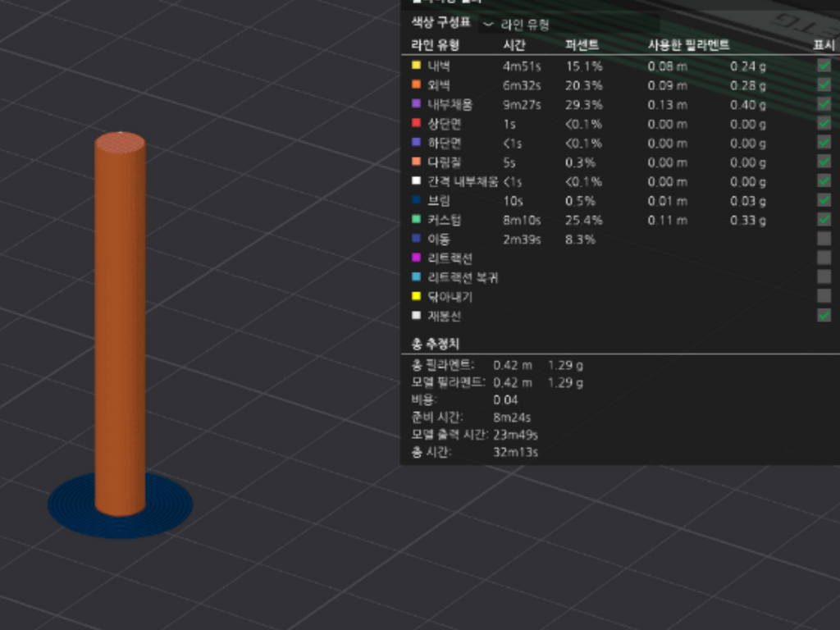Click the white 재봉선 color swatch
The height and width of the screenshot is (630, 840).
(416, 316)
